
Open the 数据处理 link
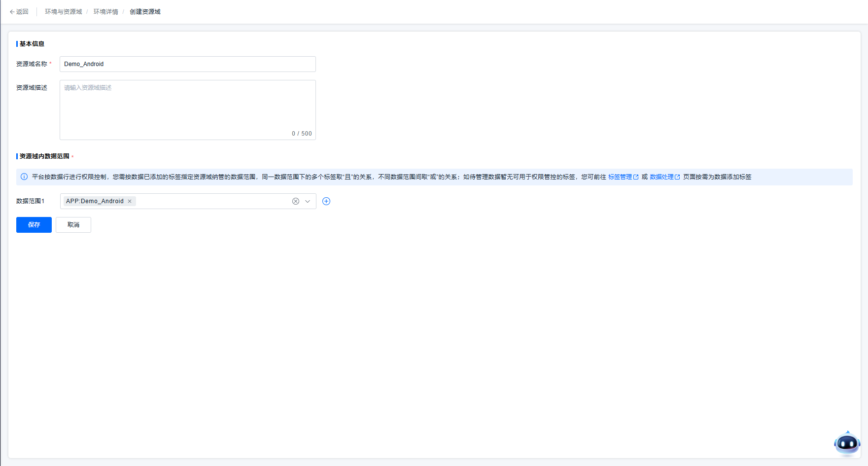(661, 177)
